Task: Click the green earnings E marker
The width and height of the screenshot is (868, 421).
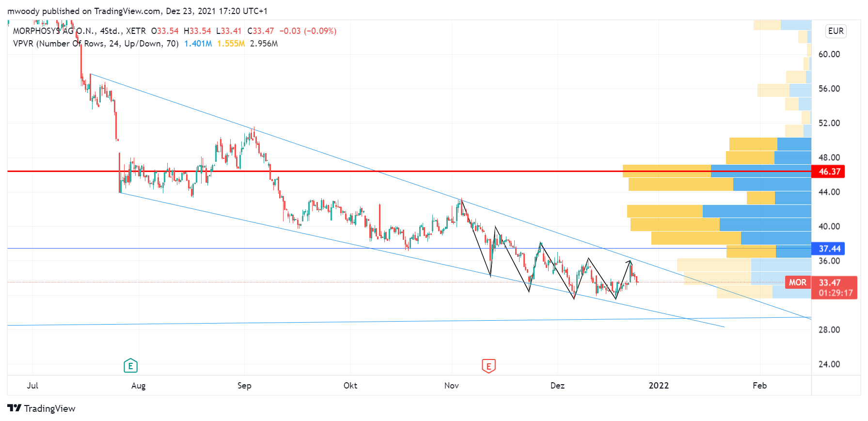Action: pyautogui.click(x=130, y=366)
